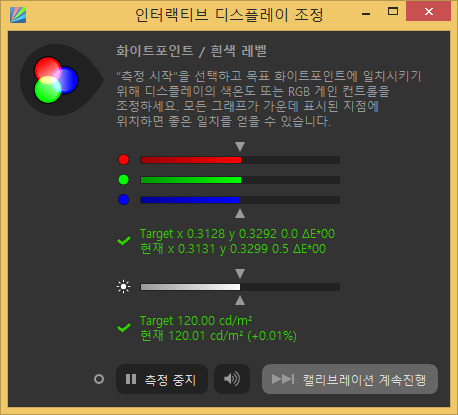Click the down marker above the luminance bar
This screenshot has height=415, width=458.
(240, 274)
